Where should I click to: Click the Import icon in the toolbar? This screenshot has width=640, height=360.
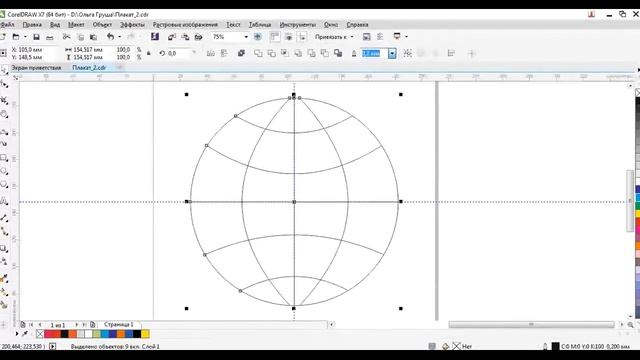[172, 37]
